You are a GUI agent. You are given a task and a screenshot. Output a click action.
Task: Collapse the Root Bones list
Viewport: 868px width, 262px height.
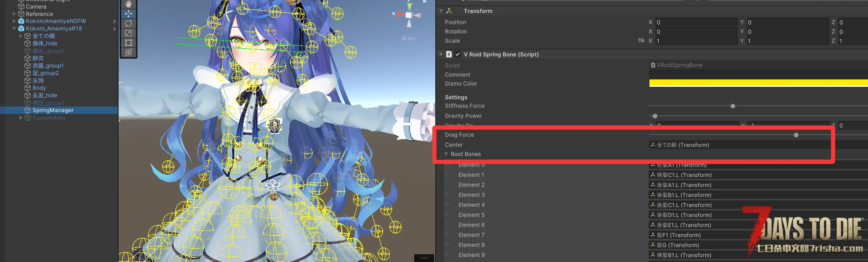(446, 154)
